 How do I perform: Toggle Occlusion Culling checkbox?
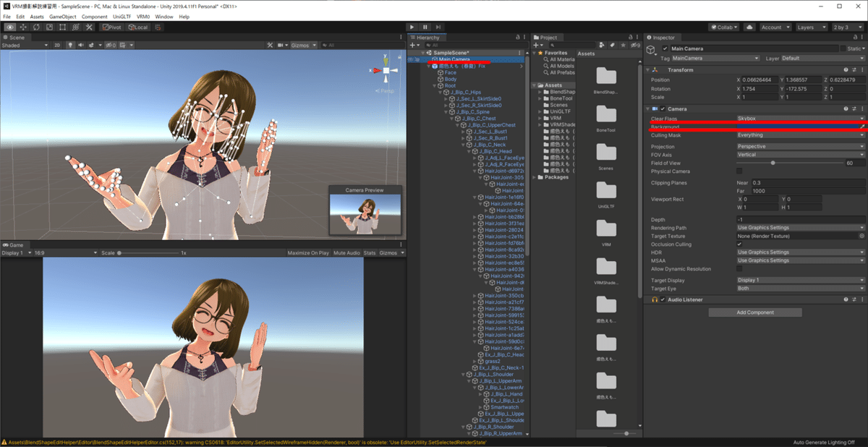[x=739, y=244]
